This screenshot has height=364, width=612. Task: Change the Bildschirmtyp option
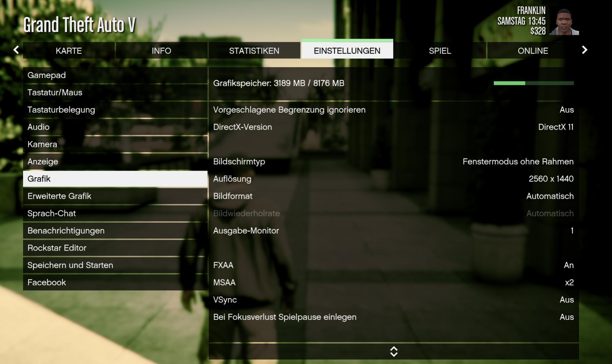pos(394,162)
